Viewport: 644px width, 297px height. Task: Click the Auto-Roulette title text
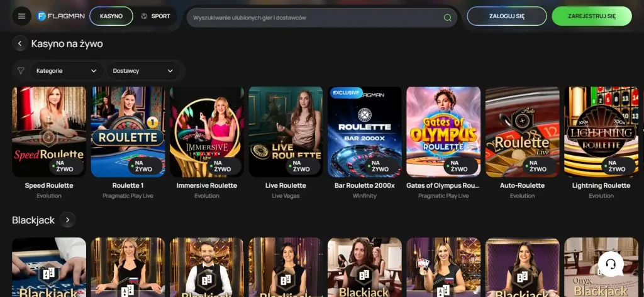coord(522,185)
